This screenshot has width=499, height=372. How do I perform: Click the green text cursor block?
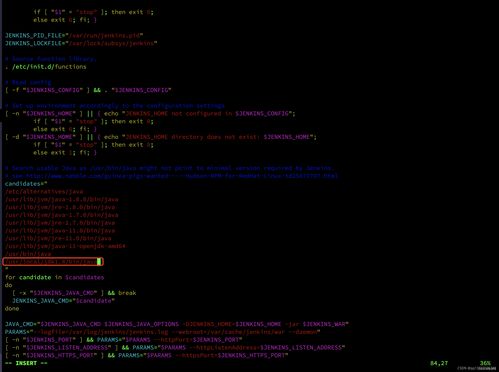pos(99,262)
